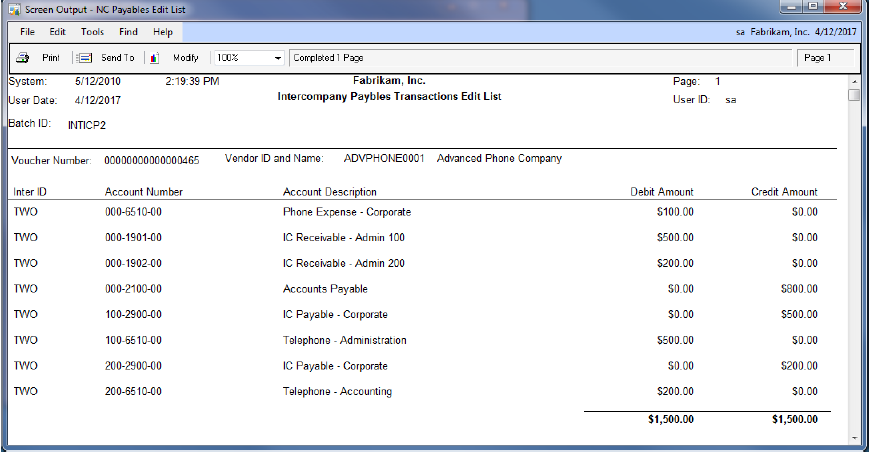Click the Screen Output title bar icon

(13, 9)
